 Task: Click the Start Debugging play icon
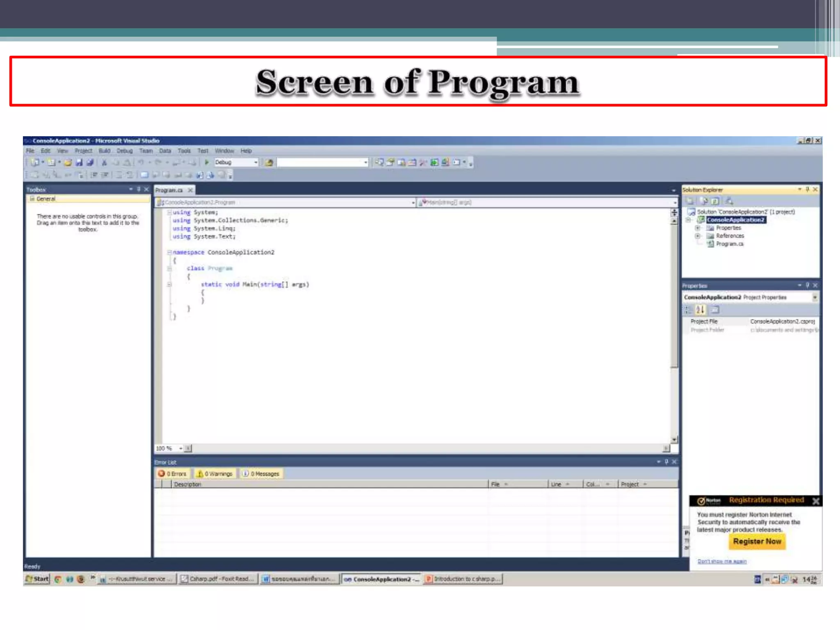207,162
